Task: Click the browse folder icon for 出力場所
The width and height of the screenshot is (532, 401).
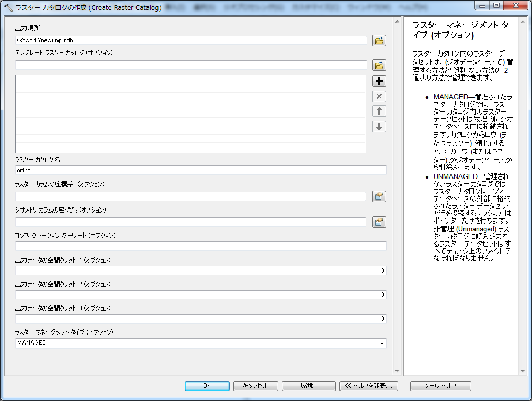Action: (x=379, y=40)
